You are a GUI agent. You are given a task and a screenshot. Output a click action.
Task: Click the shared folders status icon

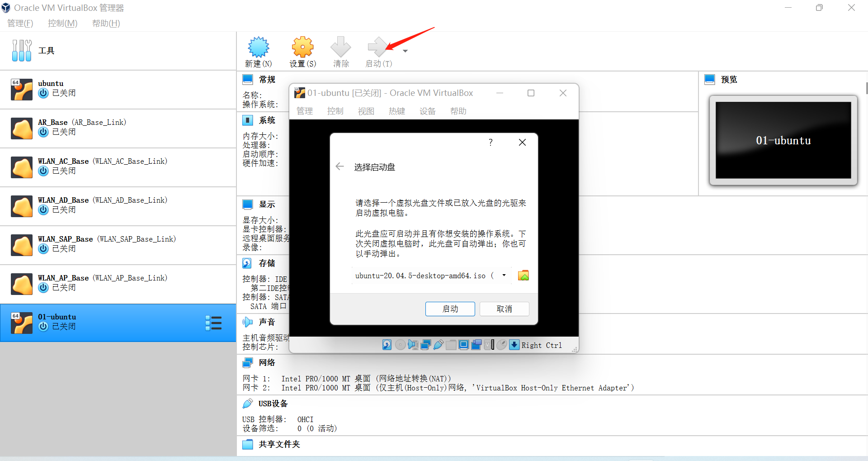click(451, 345)
